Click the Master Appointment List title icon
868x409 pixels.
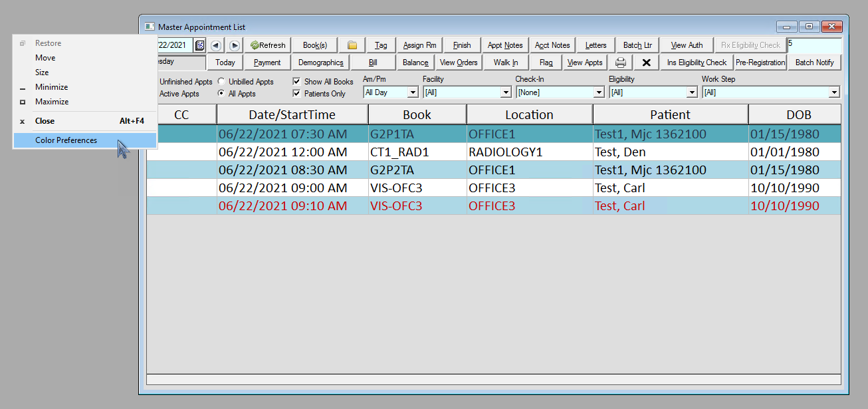[150, 27]
